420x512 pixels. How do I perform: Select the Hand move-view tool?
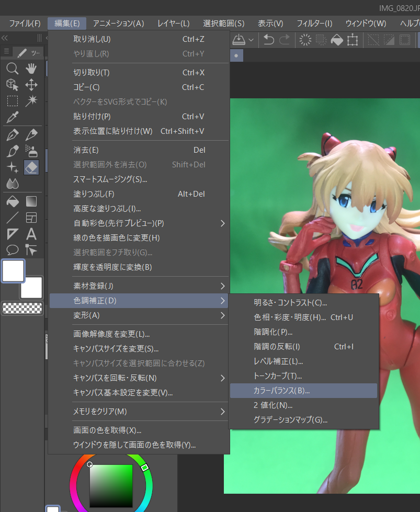(31, 69)
